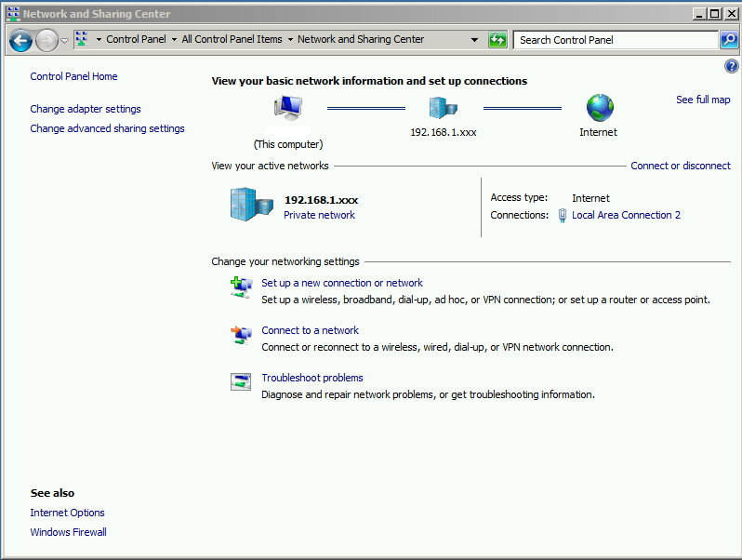Click the Troubleshoot problems icon

241,381
